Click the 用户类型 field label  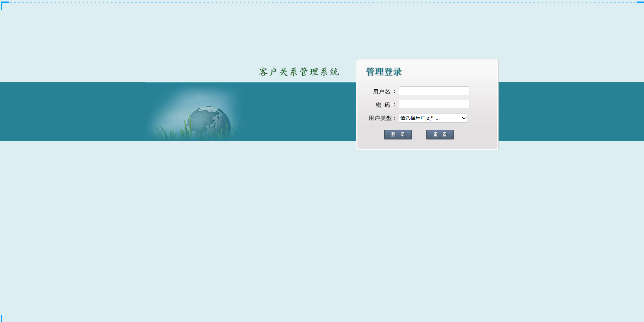[380, 118]
